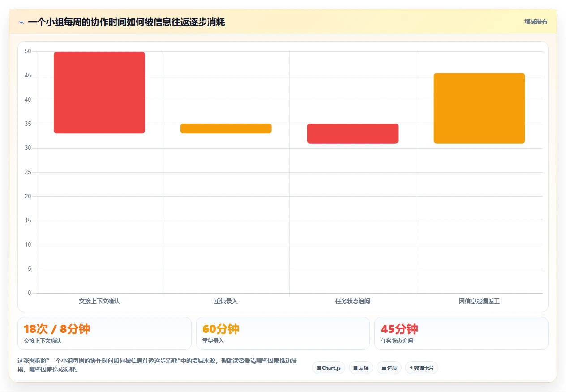
Task: Click the y-axis value 50
Action: [x=28, y=51]
